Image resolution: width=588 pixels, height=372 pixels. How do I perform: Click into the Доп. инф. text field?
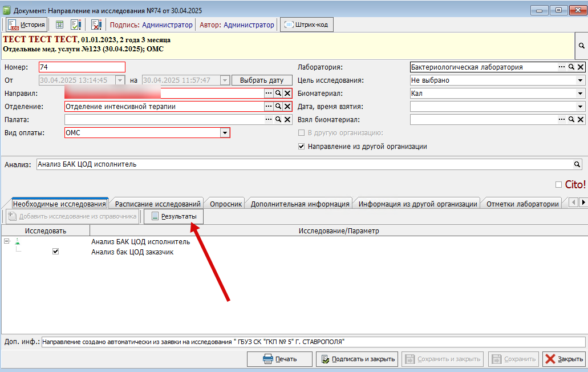point(313,342)
